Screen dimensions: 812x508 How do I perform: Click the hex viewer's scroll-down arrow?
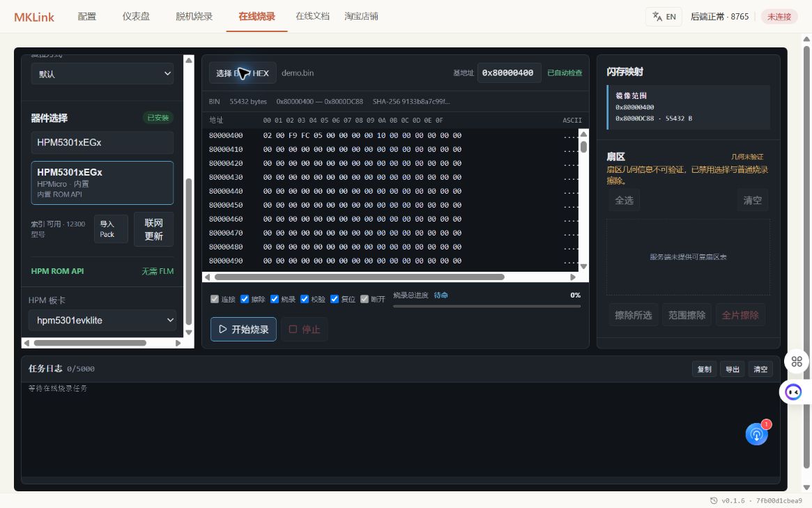click(583, 266)
